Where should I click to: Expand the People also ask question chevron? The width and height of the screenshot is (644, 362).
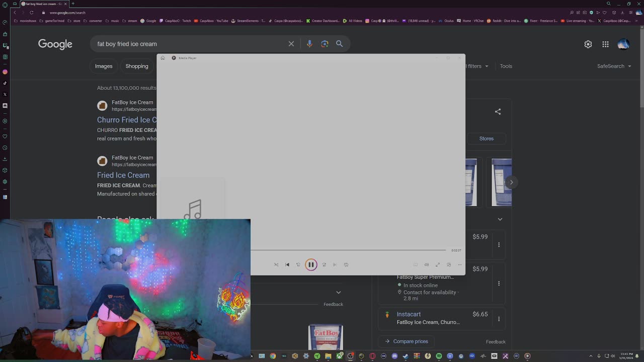[x=339, y=292]
